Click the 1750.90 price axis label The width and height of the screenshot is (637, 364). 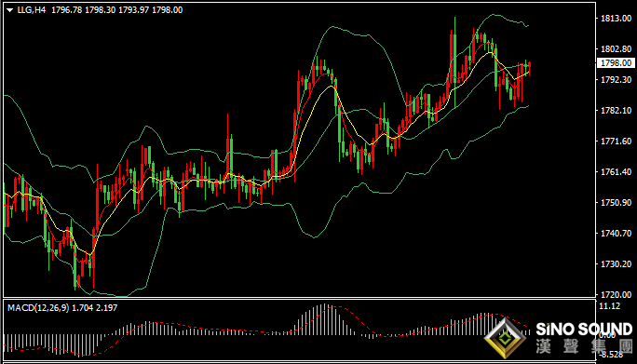[616, 203]
